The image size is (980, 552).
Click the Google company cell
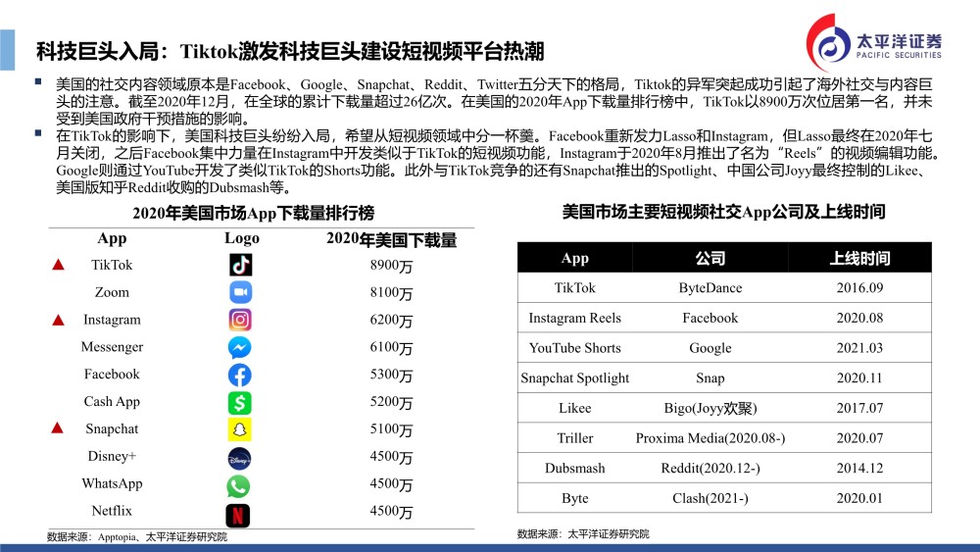coord(710,348)
